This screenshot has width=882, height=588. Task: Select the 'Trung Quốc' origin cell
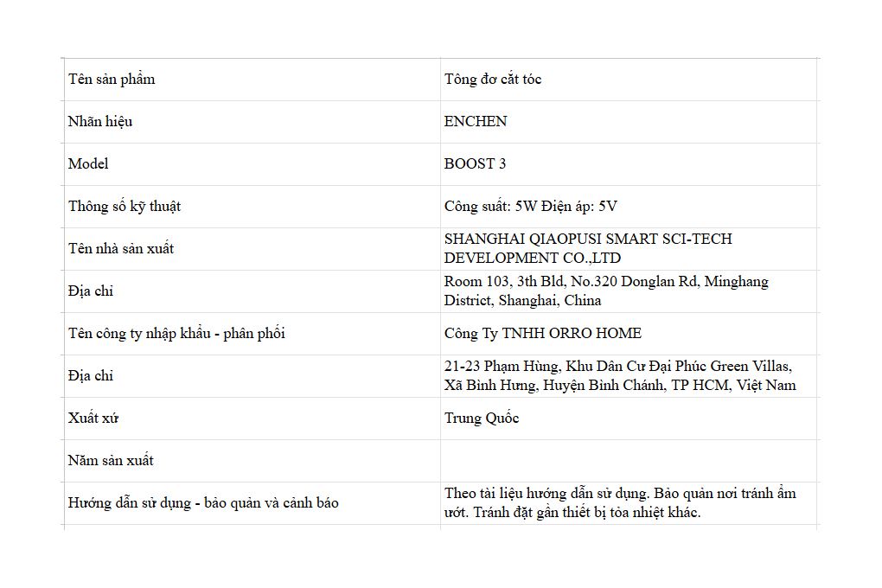[x=629, y=419]
